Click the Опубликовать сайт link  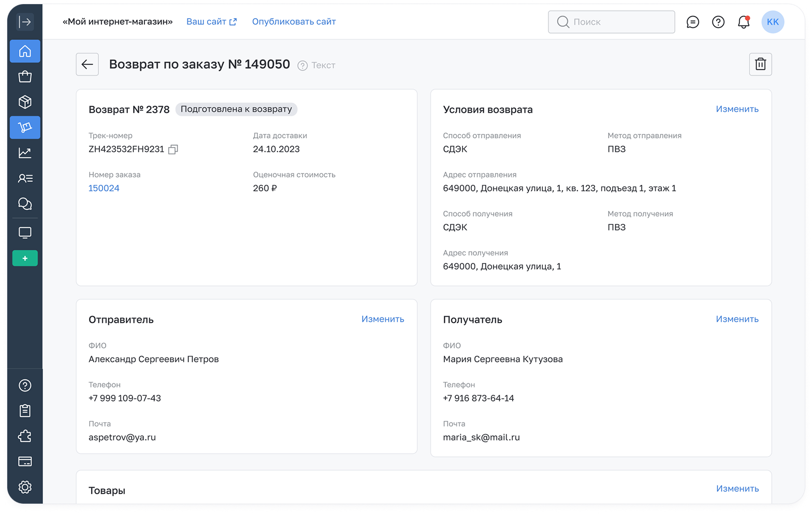tap(294, 22)
